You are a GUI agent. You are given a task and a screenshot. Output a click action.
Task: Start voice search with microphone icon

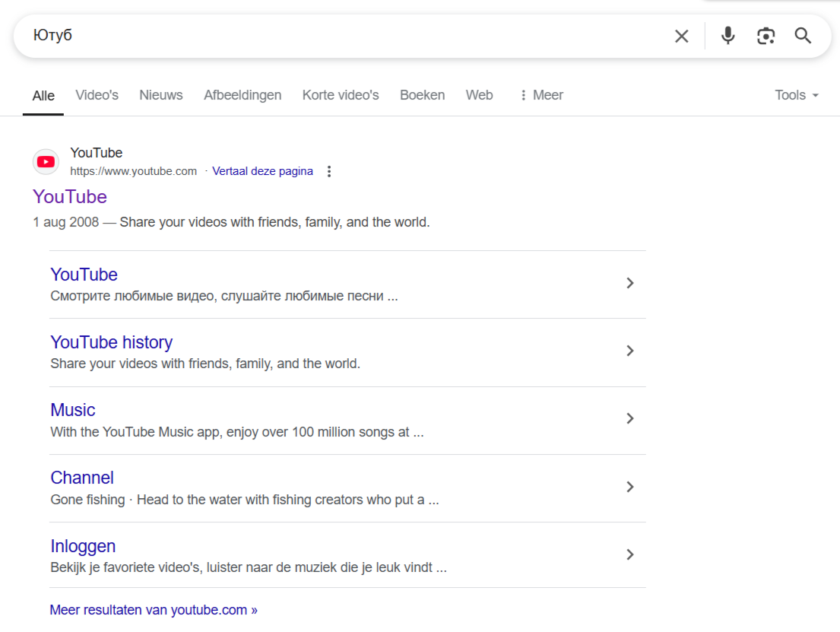(x=727, y=36)
